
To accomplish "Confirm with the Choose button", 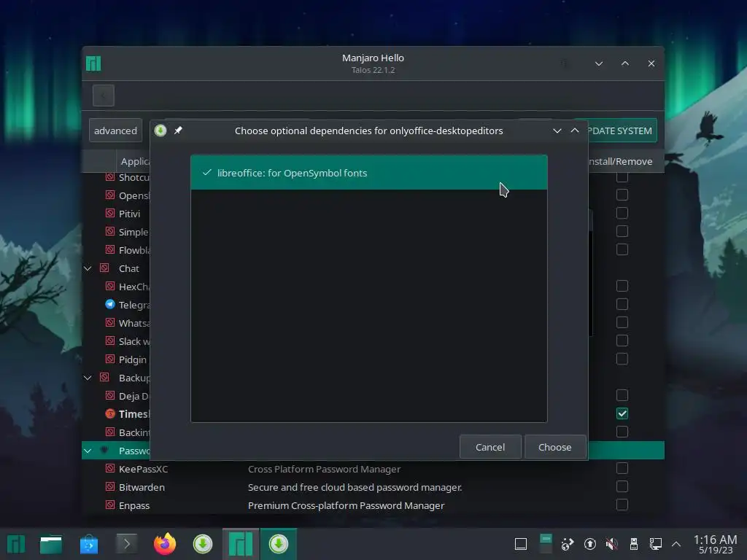I will (x=554, y=447).
